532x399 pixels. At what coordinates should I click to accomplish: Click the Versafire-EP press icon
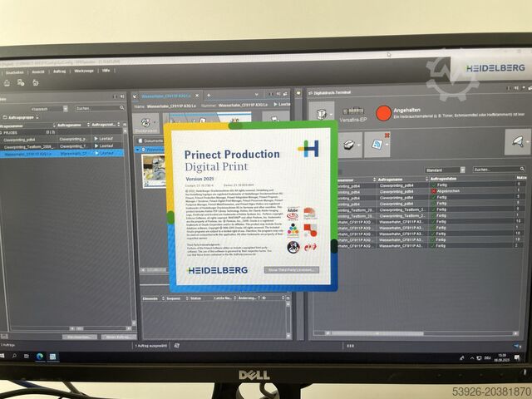[x=322, y=114]
